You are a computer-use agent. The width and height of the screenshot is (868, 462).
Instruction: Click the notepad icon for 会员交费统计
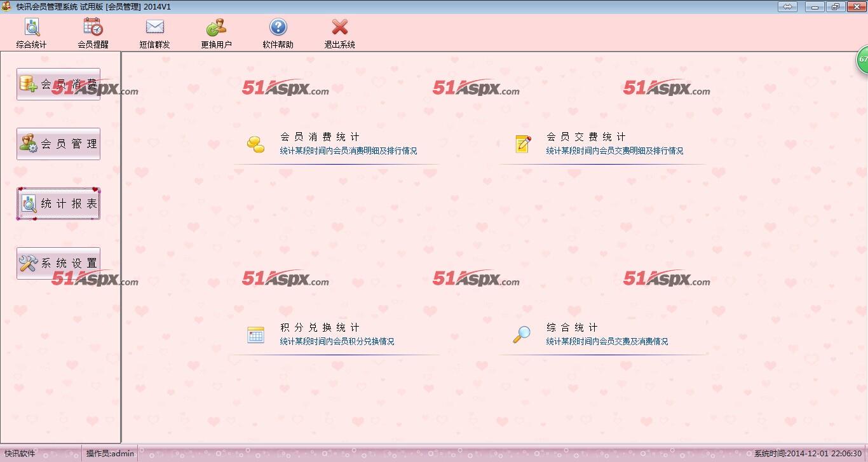coord(522,144)
